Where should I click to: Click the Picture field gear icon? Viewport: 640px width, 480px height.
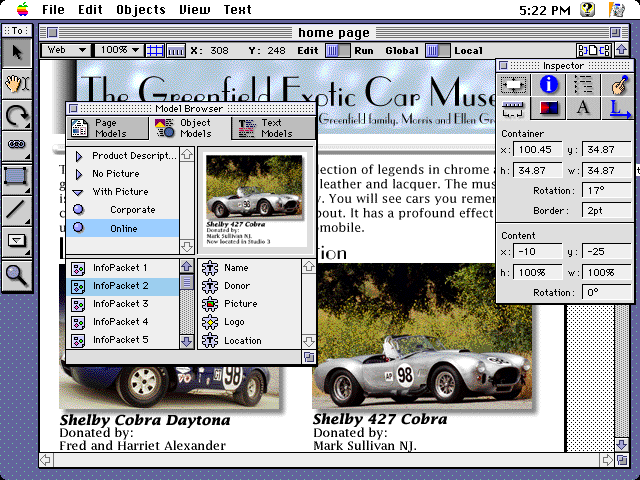click(210, 304)
